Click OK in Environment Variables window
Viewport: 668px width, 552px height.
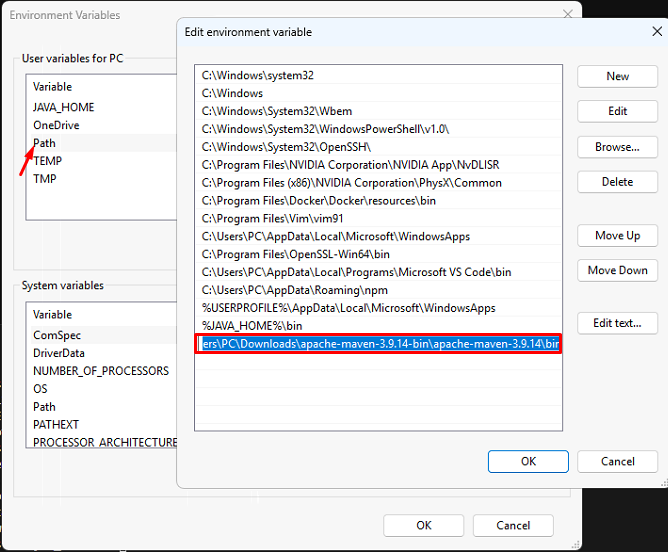(424, 525)
